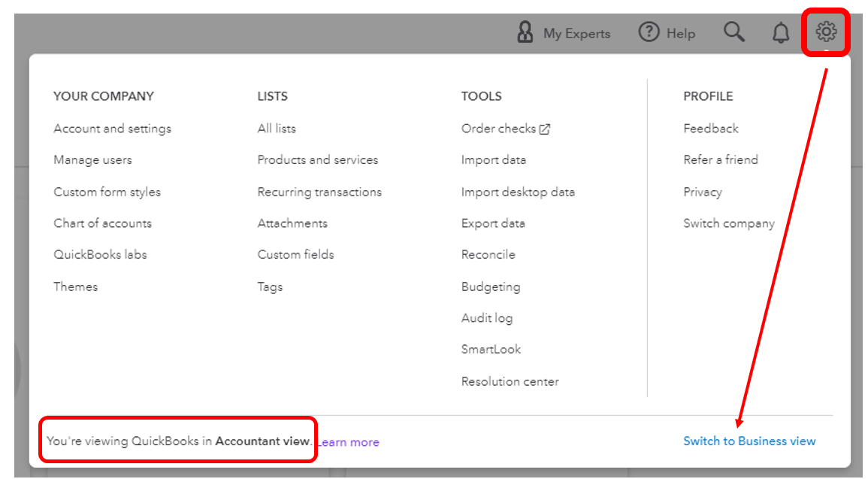The height and width of the screenshot is (479, 868).
Task: Open QuickBooks labs
Action: pyautogui.click(x=100, y=255)
